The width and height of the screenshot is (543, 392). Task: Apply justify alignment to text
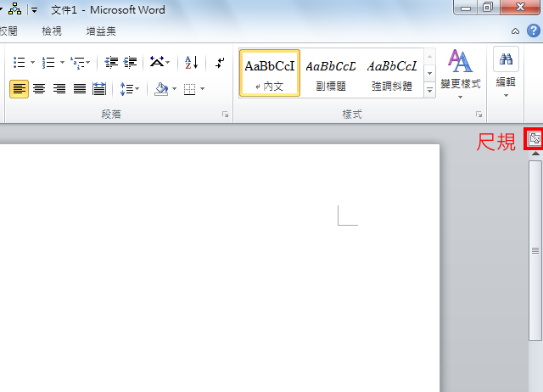[80, 88]
